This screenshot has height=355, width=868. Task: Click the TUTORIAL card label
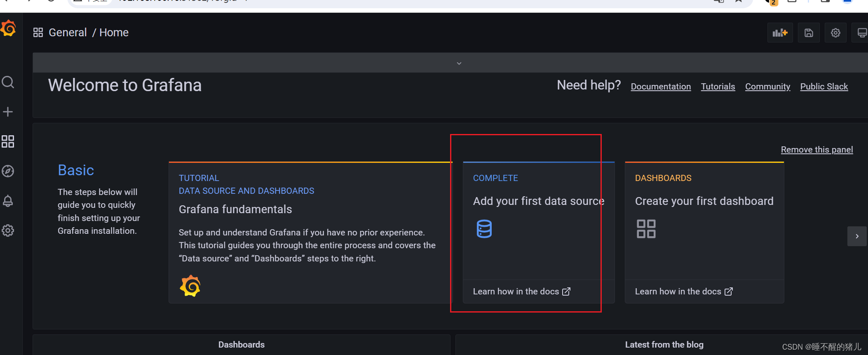[x=199, y=178]
